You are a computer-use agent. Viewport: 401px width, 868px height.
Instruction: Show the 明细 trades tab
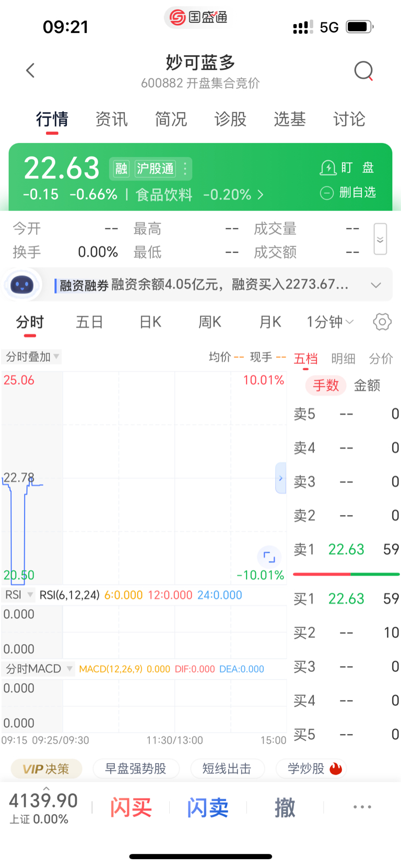click(343, 359)
